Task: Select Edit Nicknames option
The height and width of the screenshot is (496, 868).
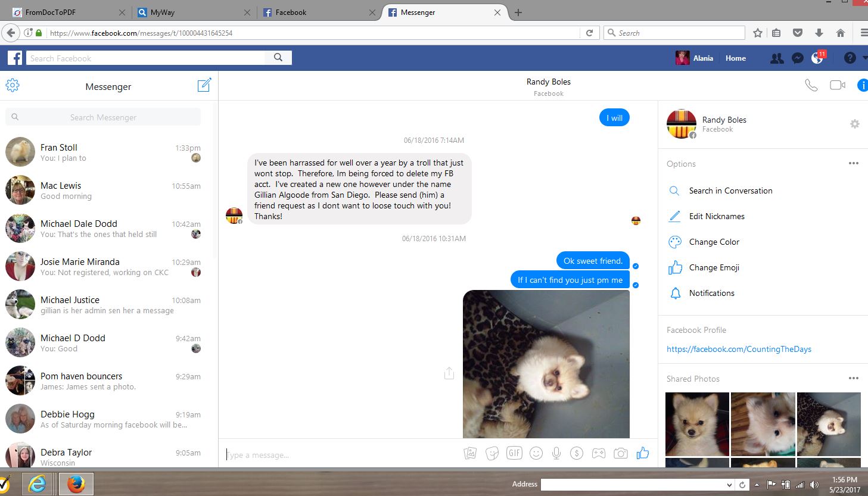Action: 717,216
